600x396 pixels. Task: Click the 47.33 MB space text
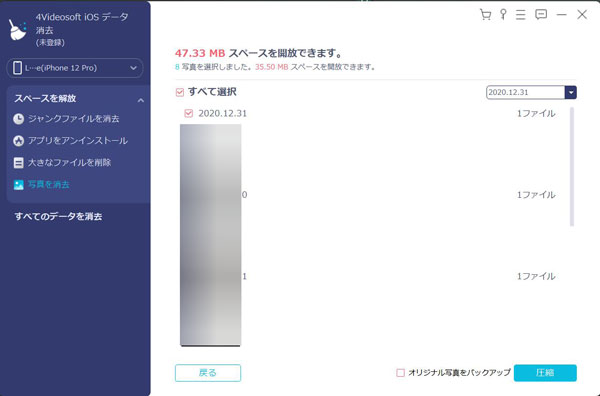[x=200, y=53]
